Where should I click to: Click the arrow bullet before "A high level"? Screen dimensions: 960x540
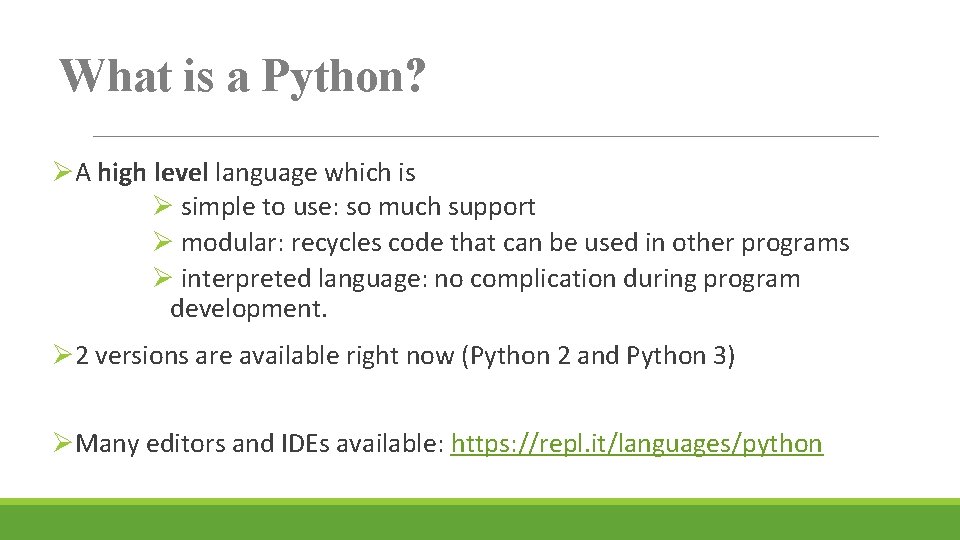click(62, 173)
